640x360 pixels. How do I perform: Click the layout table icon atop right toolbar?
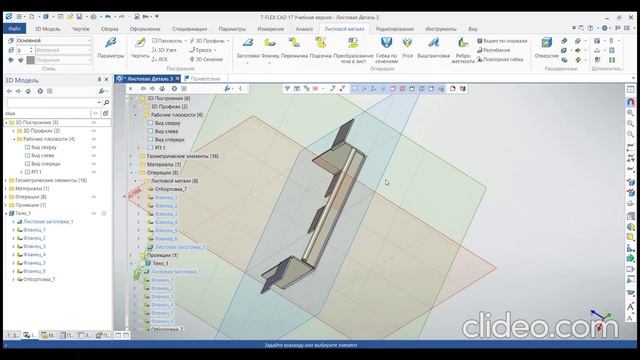631,89
